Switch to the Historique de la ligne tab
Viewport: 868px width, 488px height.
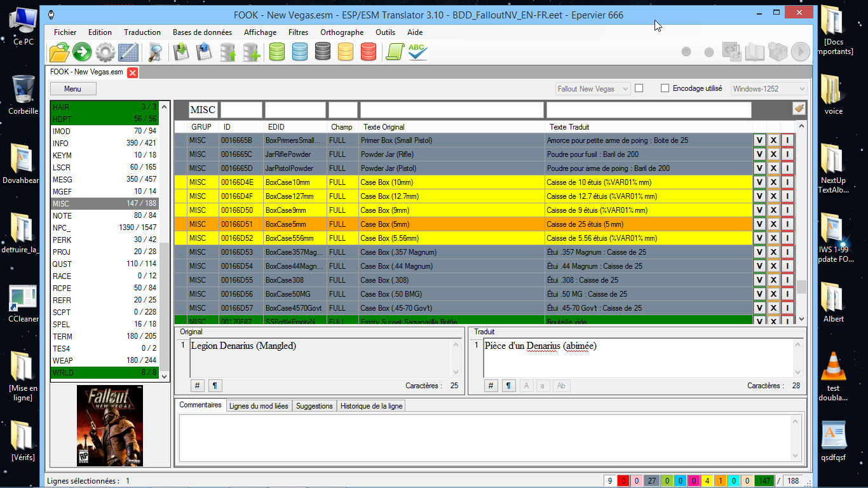[370, 406]
